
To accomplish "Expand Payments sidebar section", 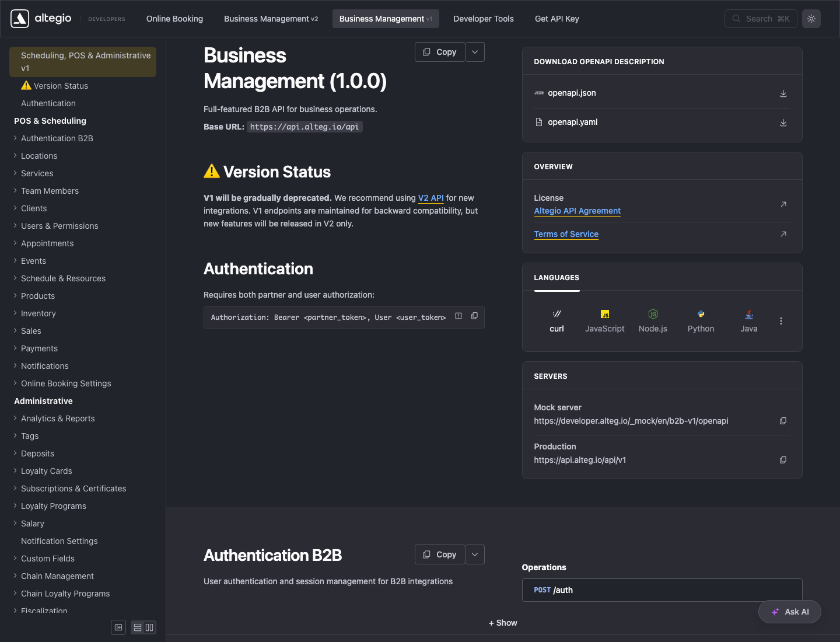I will 39,348.
